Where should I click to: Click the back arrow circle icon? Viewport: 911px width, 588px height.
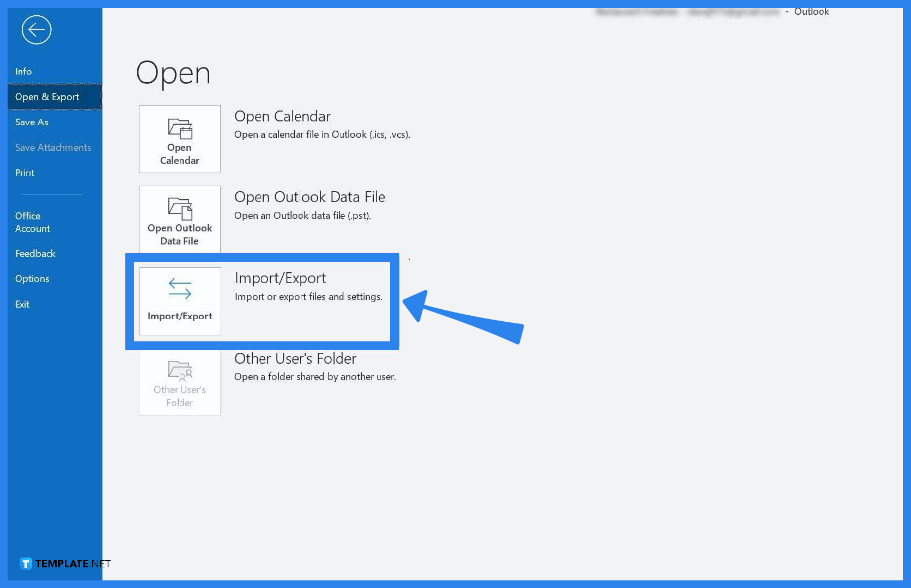click(37, 30)
